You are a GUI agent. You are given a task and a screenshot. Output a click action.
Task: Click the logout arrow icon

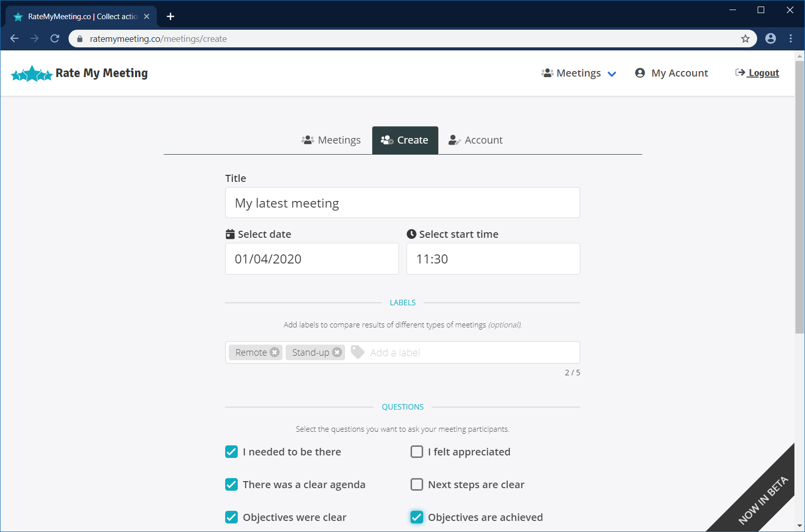tap(740, 73)
